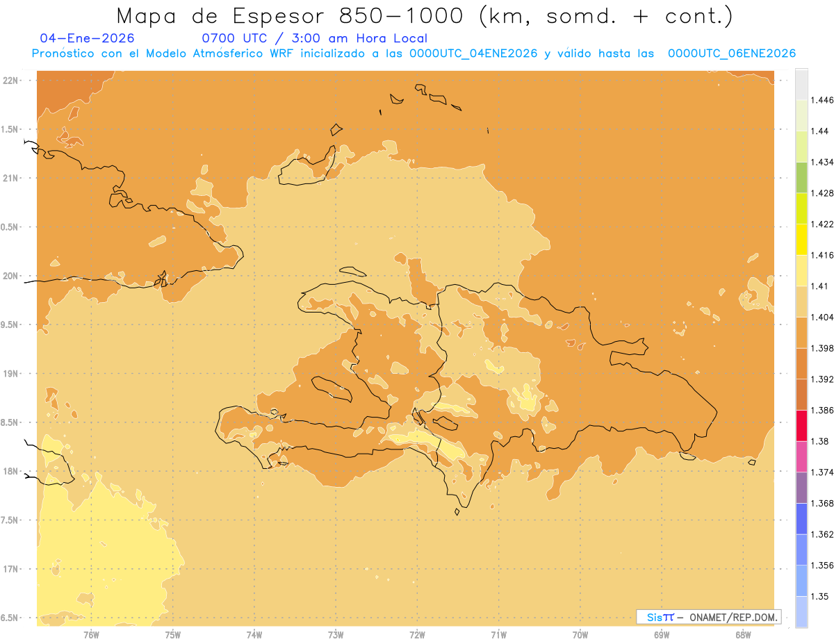Pick the purple legend color below 1.374
834x644 pixels.
point(801,488)
